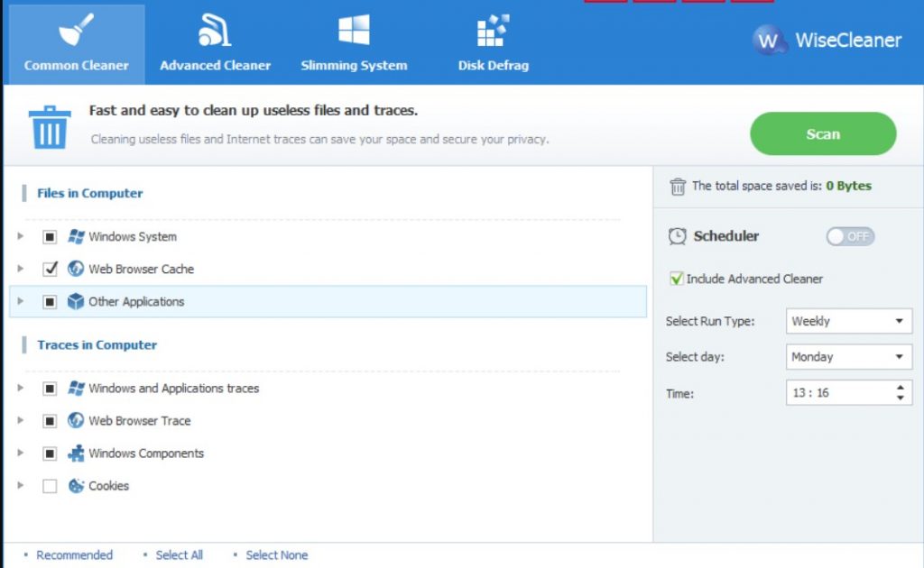924x568 pixels.
Task: Turn the Scheduler switch ON
Action: pos(848,236)
